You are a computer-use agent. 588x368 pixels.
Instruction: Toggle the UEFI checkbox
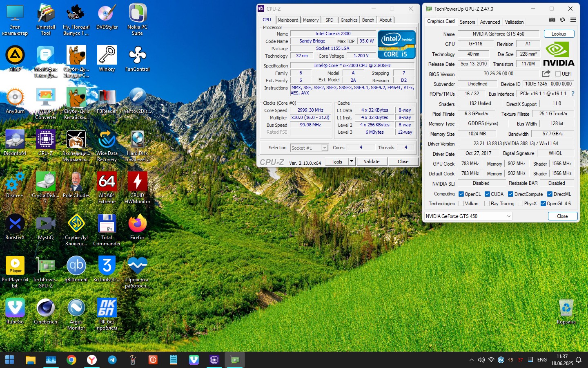(x=558, y=74)
